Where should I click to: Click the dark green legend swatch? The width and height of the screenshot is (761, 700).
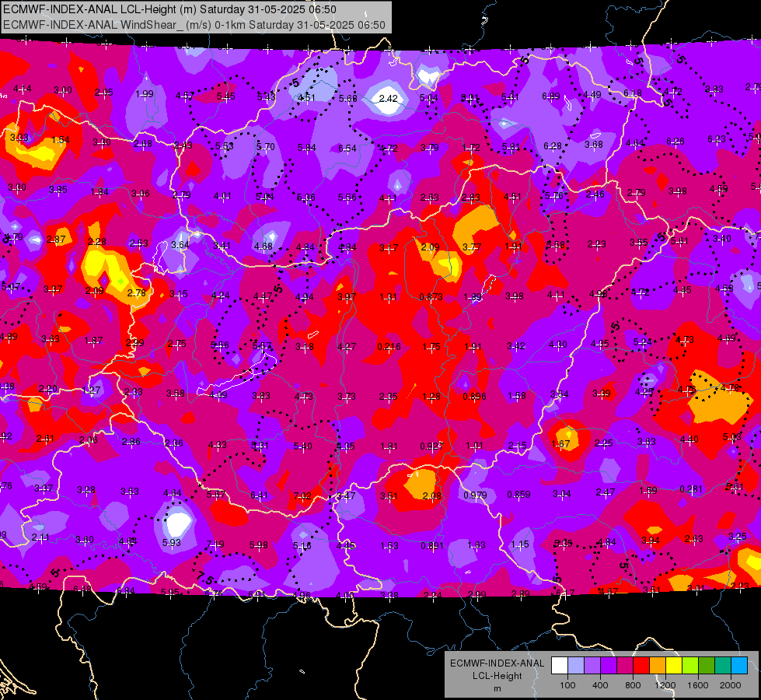tap(706, 666)
